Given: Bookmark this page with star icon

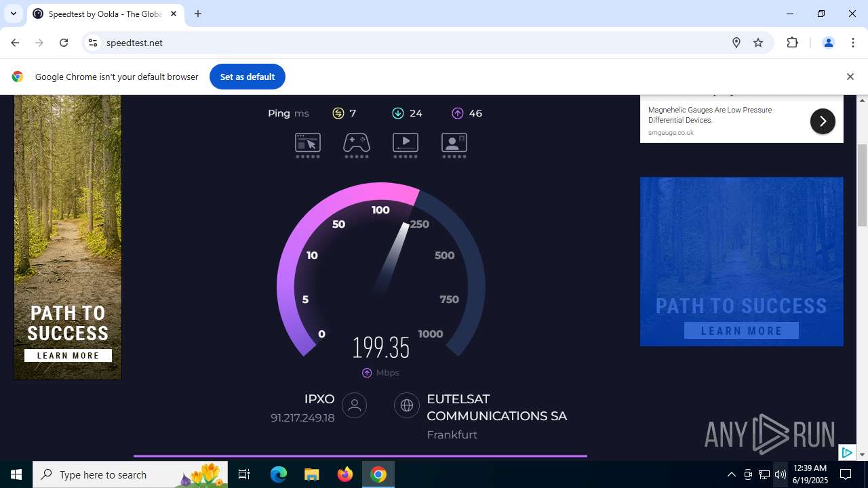Looking at the screenshot, I should 758,43.
